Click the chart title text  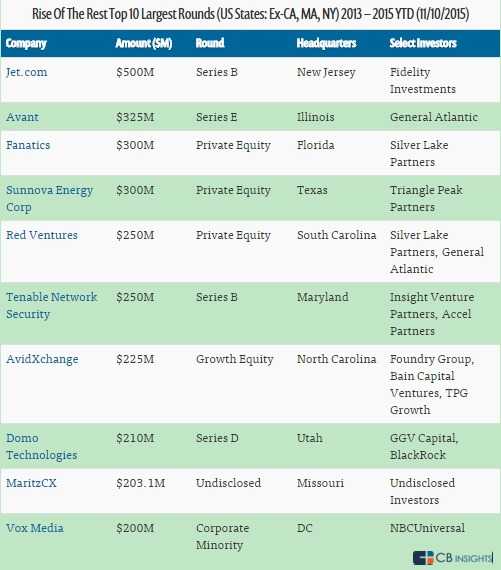[x=250, y=14]
